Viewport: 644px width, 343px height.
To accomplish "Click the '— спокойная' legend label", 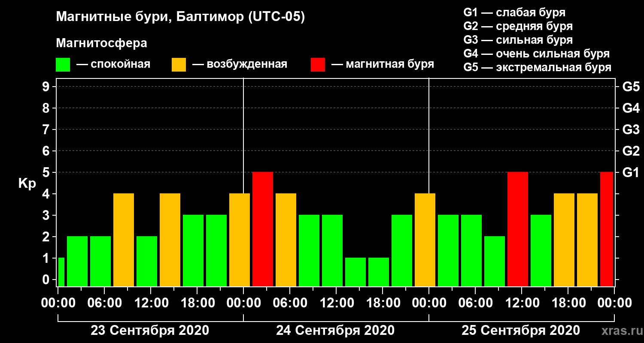I will pyautogui.click(x=113, y=65).
